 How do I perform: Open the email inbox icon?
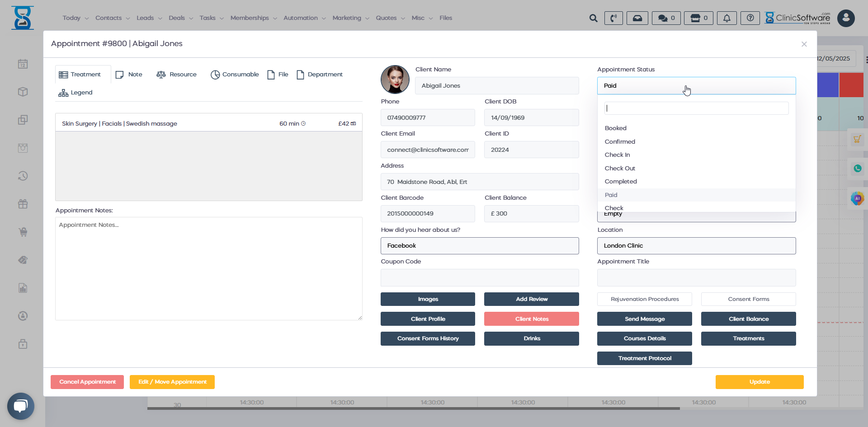(637, 18)
